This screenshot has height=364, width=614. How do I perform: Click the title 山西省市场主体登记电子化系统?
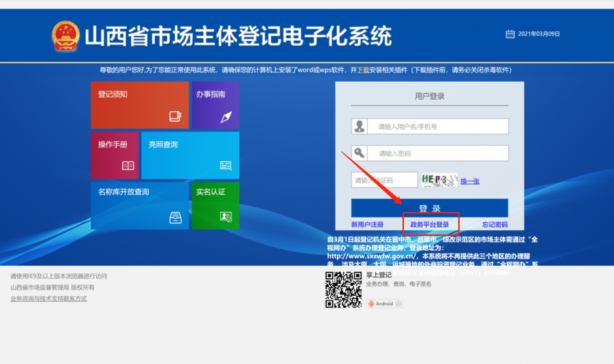(238, 36)
